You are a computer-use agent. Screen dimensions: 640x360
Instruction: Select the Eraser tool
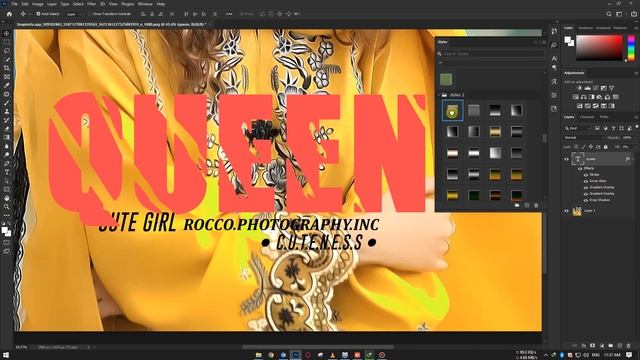[7, 129]
